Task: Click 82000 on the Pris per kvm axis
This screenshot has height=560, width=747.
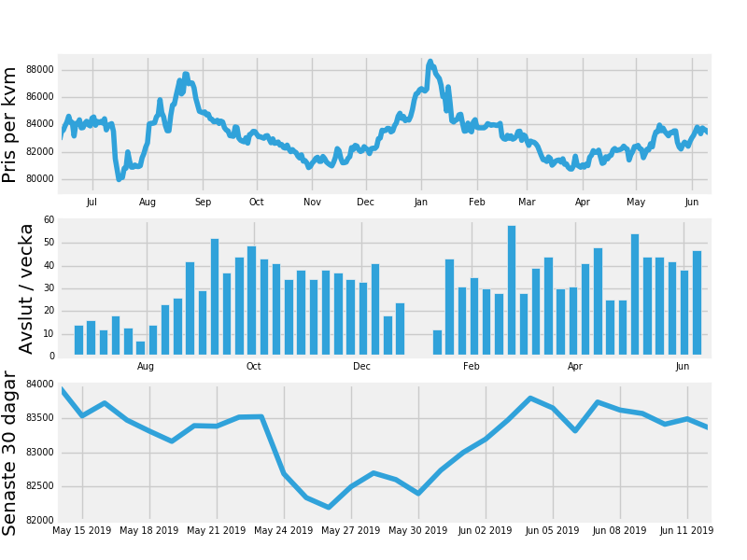Action: pyautogui.click(x=40, y=151)
